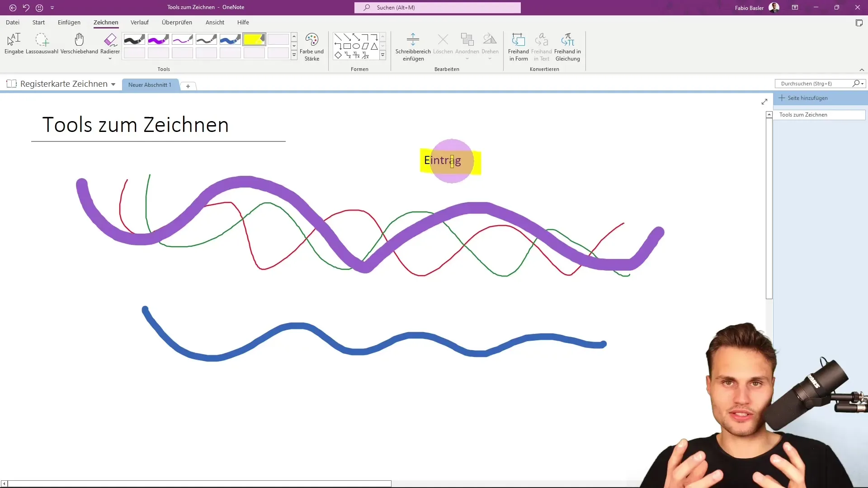Open the Anordnen menu
Image resolution: width=868 pixels, height=488 pixels.
coord(467,47)
